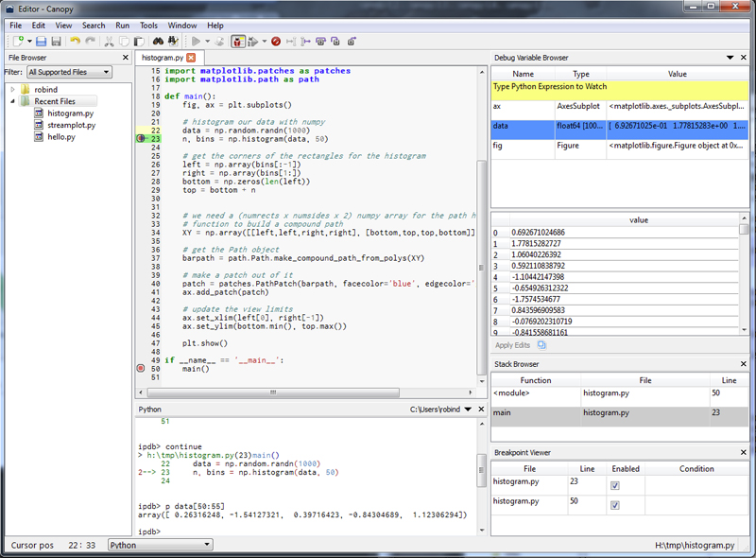
Task: Click the copy icon beside Apply Edits
Action: [541, 345]
